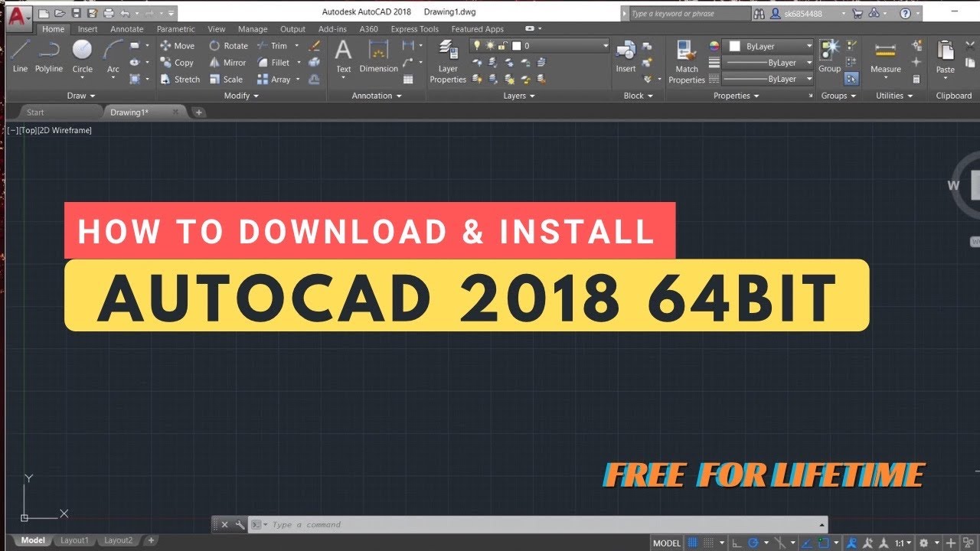Viewport: 980px width, 551px height.
Task: Open Layer Properties manager
Action: coord(448,61)
